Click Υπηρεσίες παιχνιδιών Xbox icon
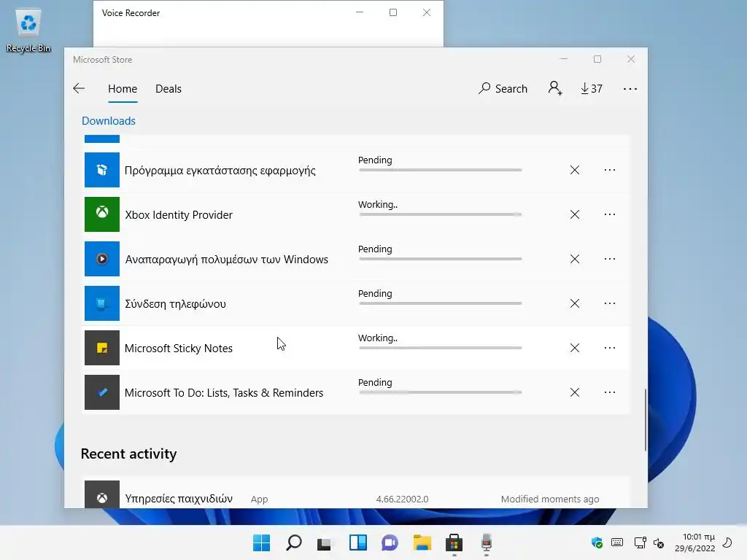 click(102, 495)
